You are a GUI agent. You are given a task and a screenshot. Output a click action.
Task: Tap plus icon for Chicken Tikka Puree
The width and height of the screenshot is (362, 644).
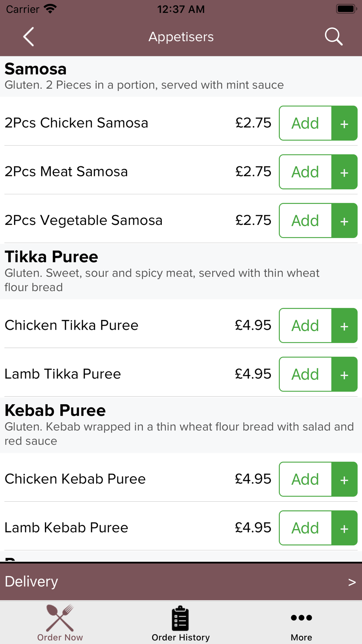pyautogui.click(x=344, y=325)
